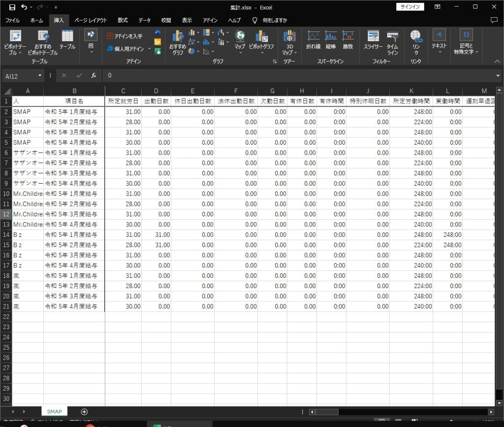Insert a Column sparkline (縦棒)
The width and height of the screenshot is (504, 427).
[x=330, y=40]
